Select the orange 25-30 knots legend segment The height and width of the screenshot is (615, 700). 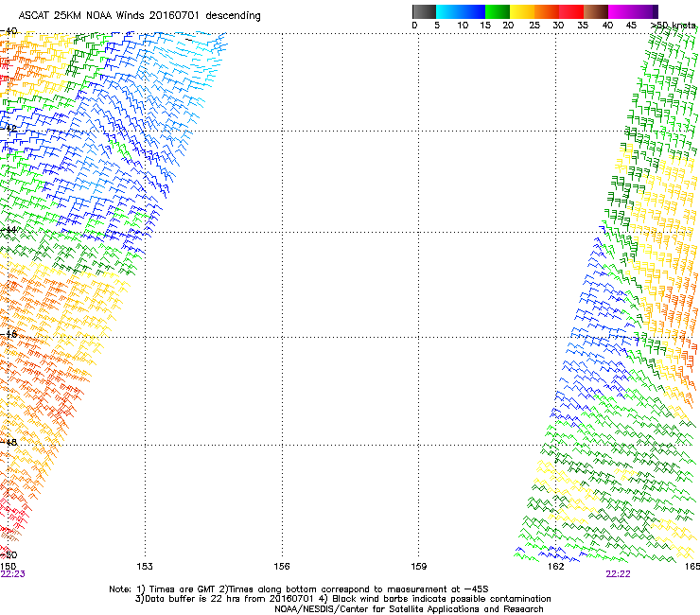coord(547,11)
